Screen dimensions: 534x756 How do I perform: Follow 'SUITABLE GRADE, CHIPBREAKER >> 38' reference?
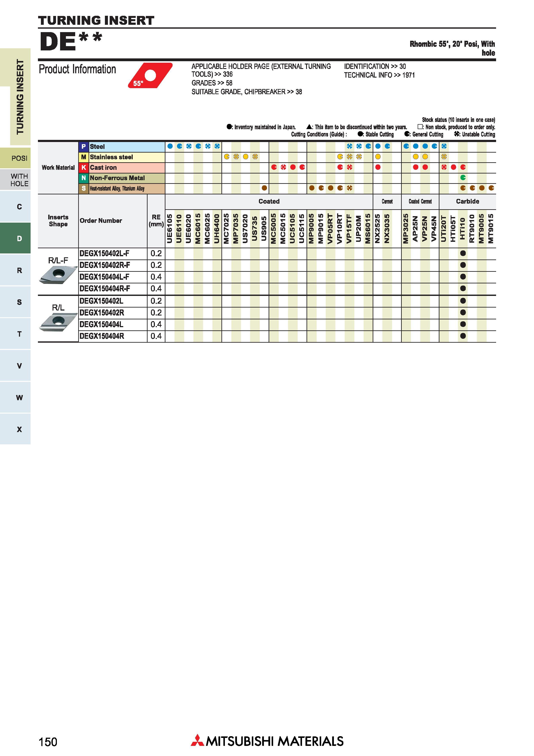[x=247, y=92]
